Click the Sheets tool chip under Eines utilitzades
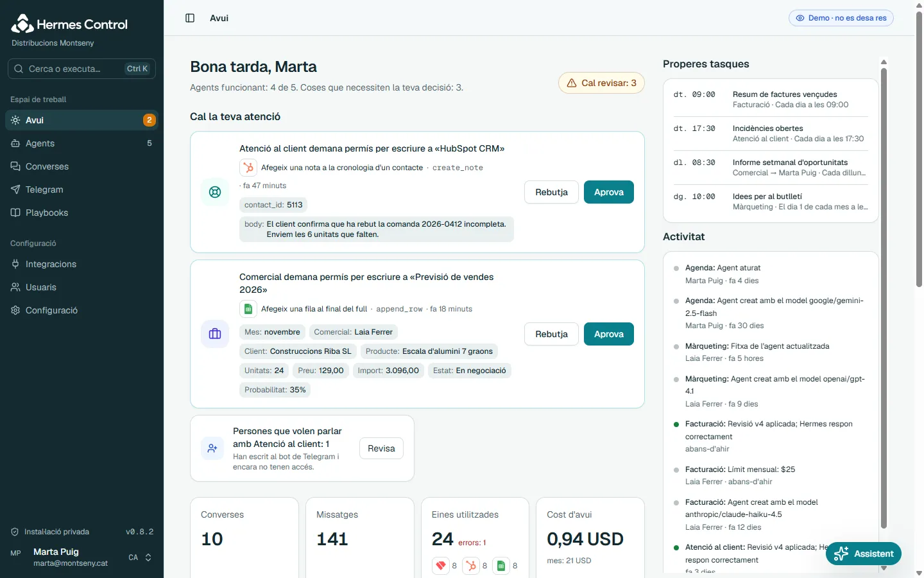 point(501,566)
